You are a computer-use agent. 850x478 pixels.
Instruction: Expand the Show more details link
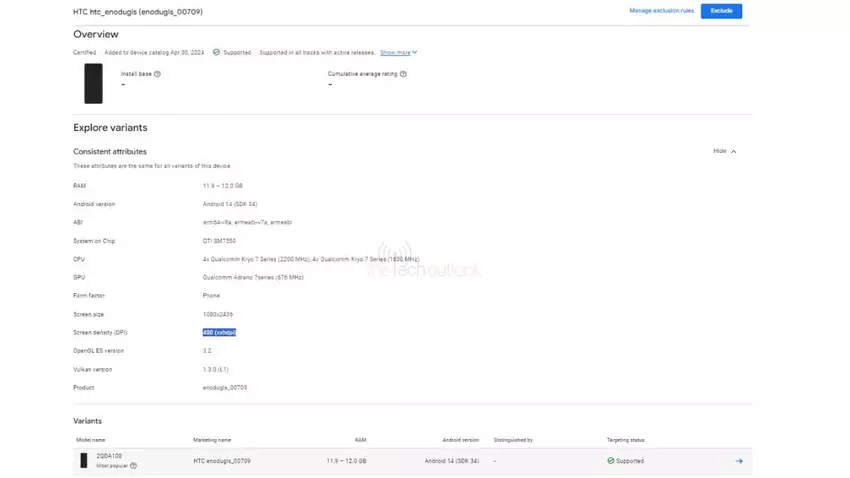(398, 52)
